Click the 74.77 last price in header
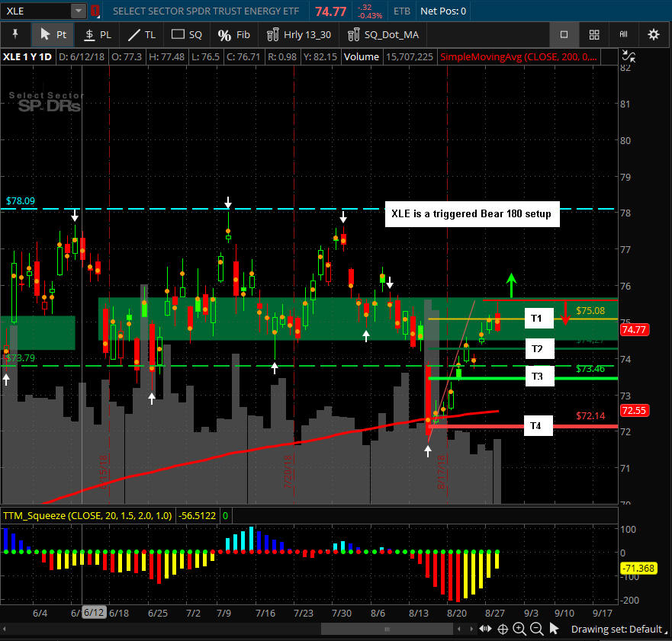This screenshot has height=641, width=672. click(330, 11)
